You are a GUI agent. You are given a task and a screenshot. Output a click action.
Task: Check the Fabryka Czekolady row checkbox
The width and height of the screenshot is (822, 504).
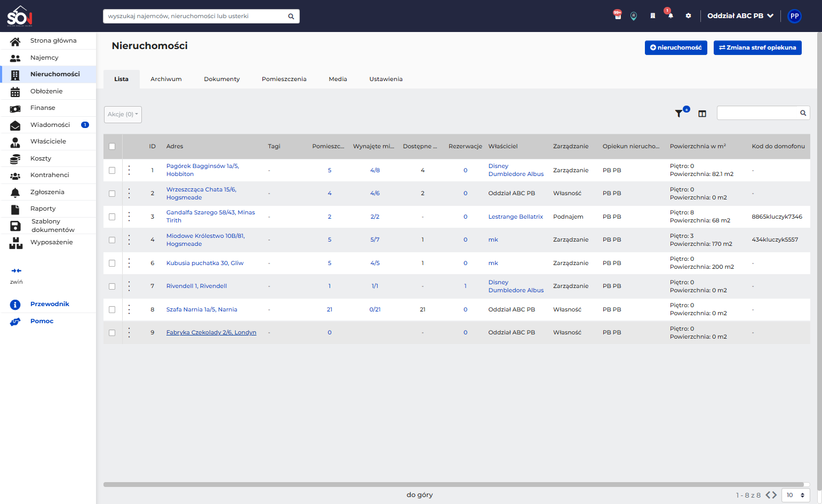pyautogui.click(x=112, y=333)
